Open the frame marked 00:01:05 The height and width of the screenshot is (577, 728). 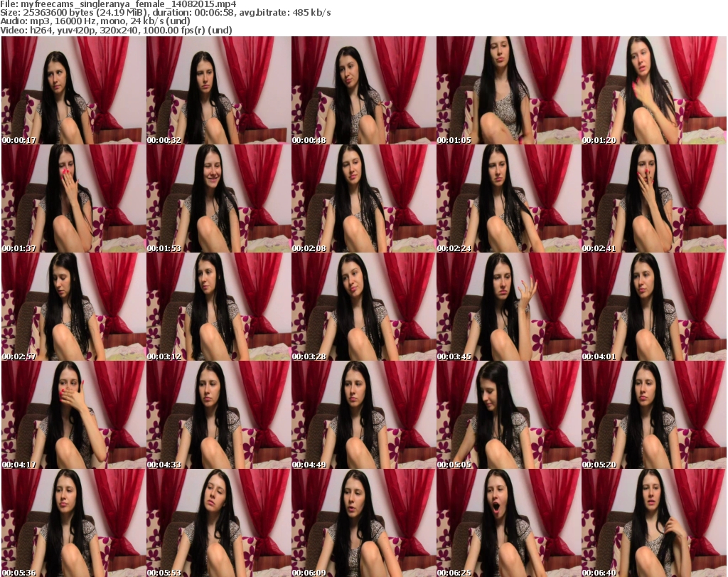[508, 90]
